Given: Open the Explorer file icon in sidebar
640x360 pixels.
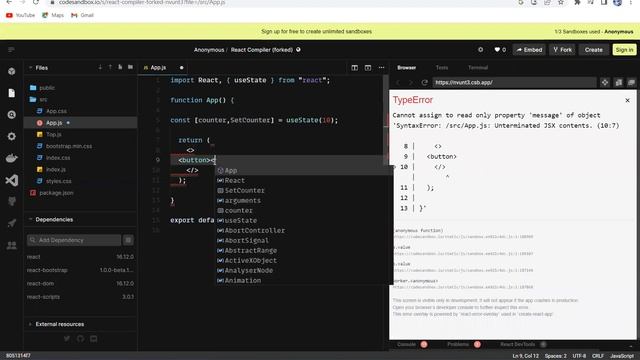Looking at the screenshot, I should click(11, 93).
